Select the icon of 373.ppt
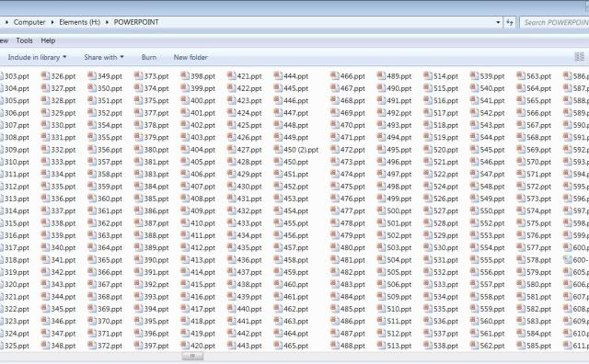This screenshot has height=364, width=589. click(x=139, y=75)
